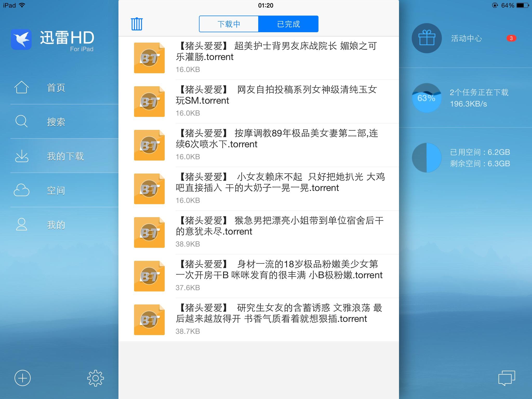Tap the storage space pie chart
This screenshot has height=399, width=532.
[x=427, y=157]
